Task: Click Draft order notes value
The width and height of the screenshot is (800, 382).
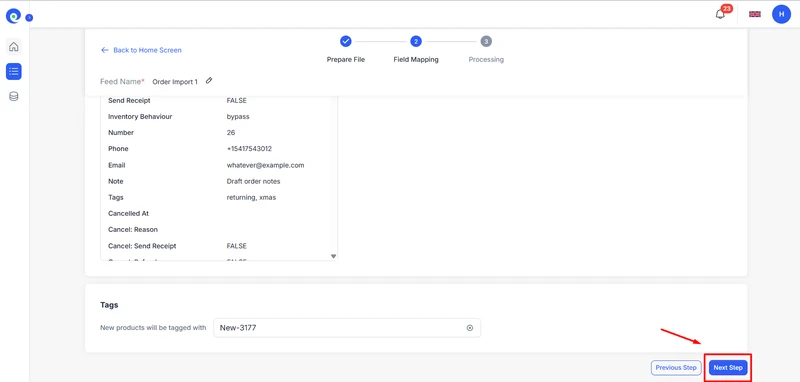Action: (x=253, y=181)
